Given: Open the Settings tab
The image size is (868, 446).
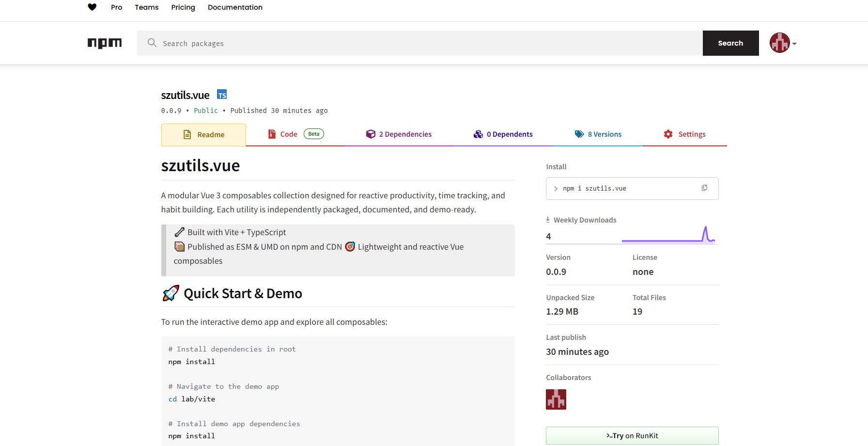Looking at the screenshot, I should (x=684, y=134).
